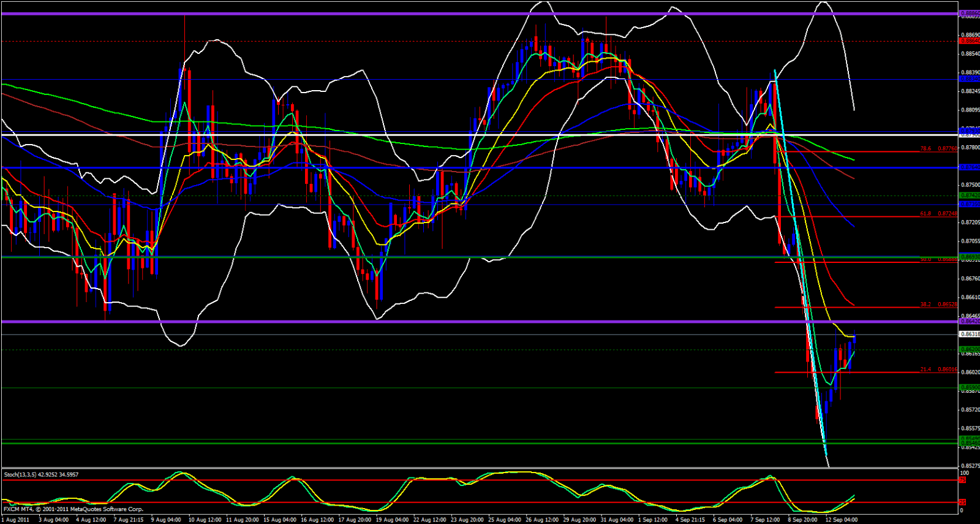The height and width of the screenshot is (524, 980).
Task: Click the green 0.8590 price tag
Action: click(969, 387)
